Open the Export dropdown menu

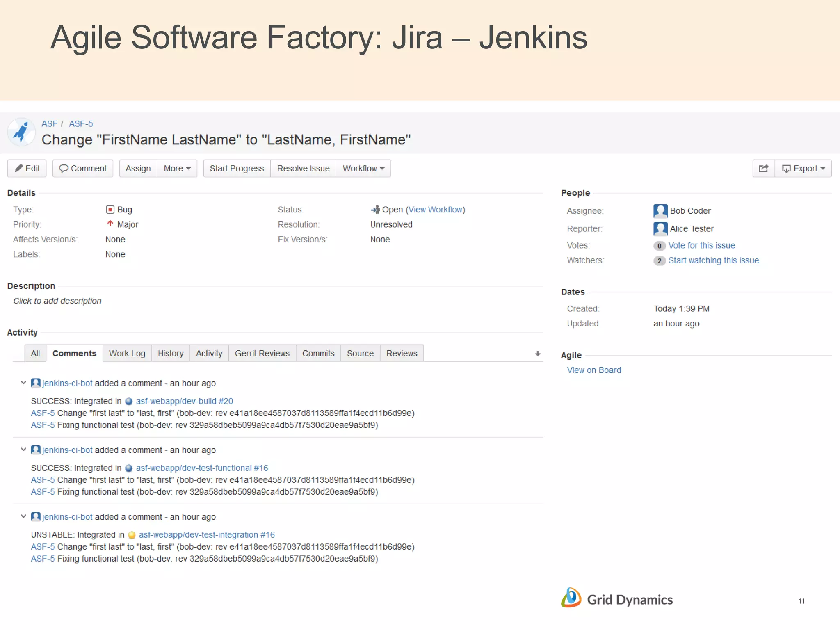coord(803,169)
